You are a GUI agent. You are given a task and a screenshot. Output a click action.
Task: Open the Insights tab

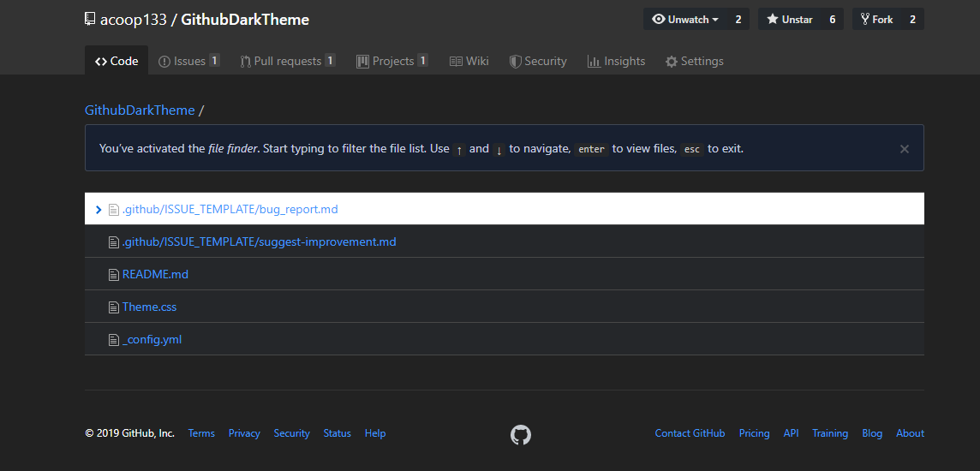click(616, 61)
